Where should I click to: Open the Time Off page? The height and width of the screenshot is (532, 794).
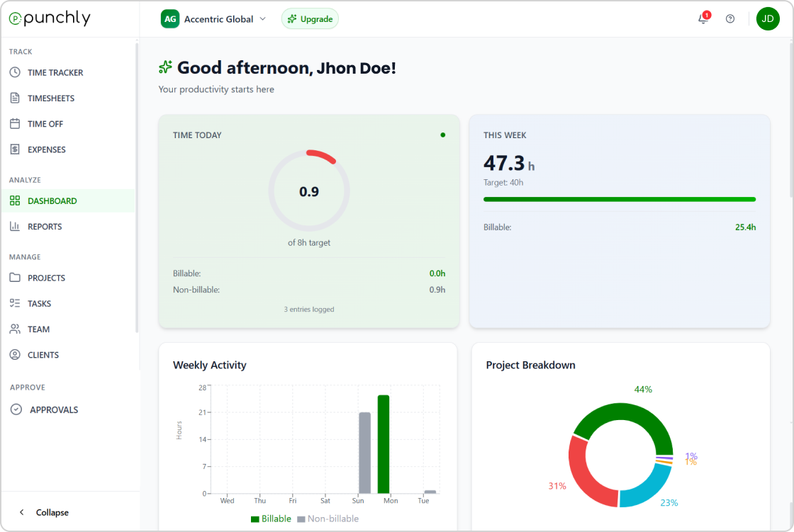46,123
